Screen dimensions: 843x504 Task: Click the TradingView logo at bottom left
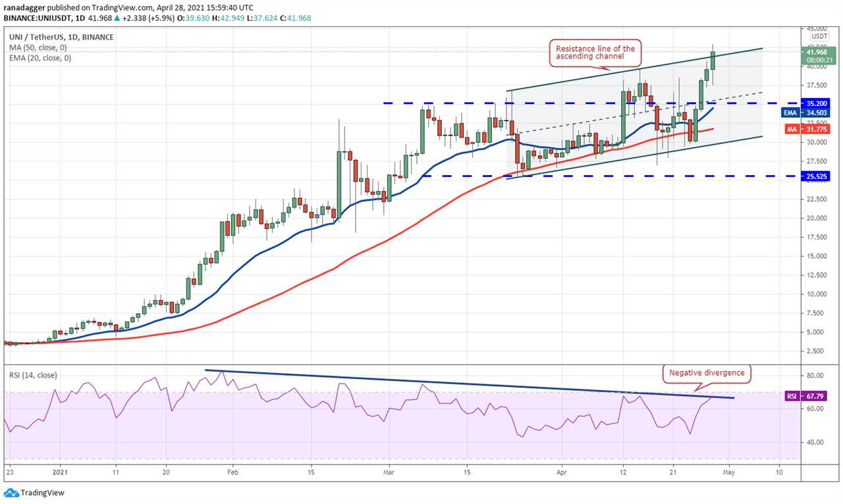point(34,493)
